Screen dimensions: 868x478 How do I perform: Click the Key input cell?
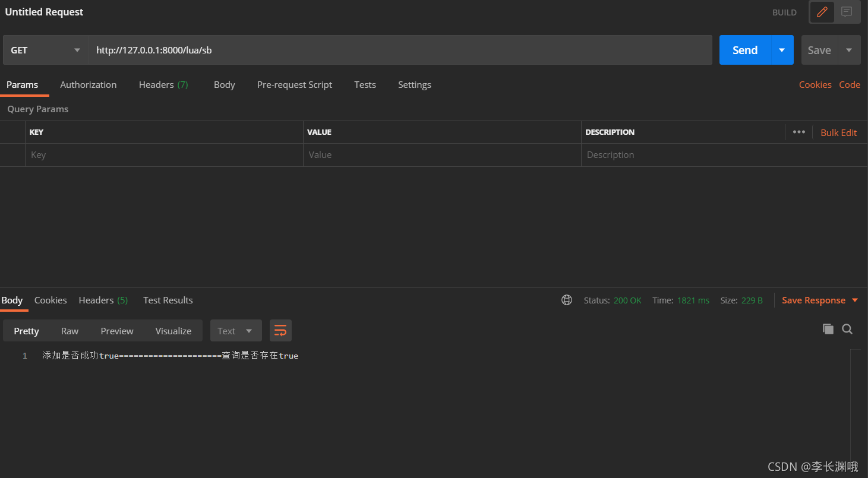pos(164,155)
